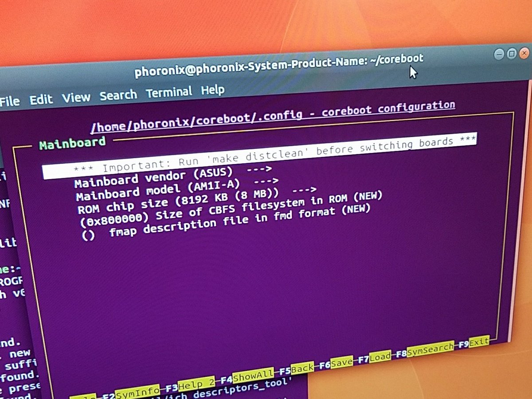Screen dimensions: 532x399
Task: Click the Mainboard section title
Action: click(x=73, y=144)
